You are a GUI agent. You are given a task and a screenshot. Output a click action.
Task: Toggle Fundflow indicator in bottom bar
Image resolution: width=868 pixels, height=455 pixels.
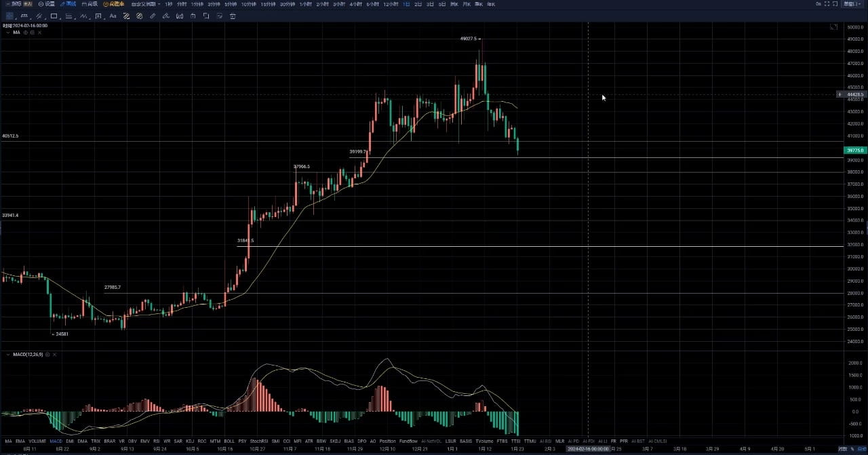(408, 441)
